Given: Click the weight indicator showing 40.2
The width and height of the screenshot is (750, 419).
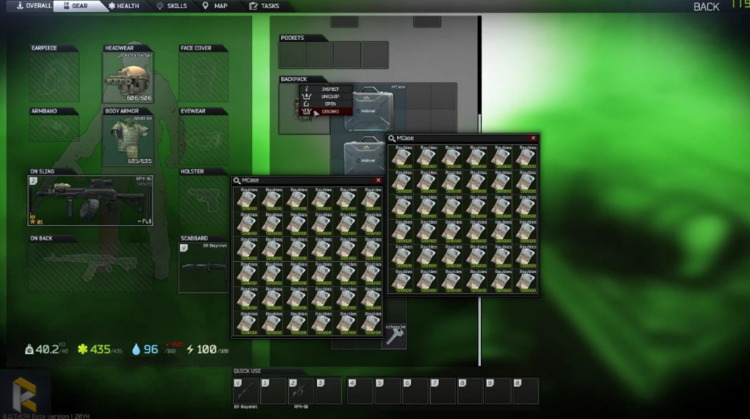Looking at the screenshot, I should pos(46,350).
